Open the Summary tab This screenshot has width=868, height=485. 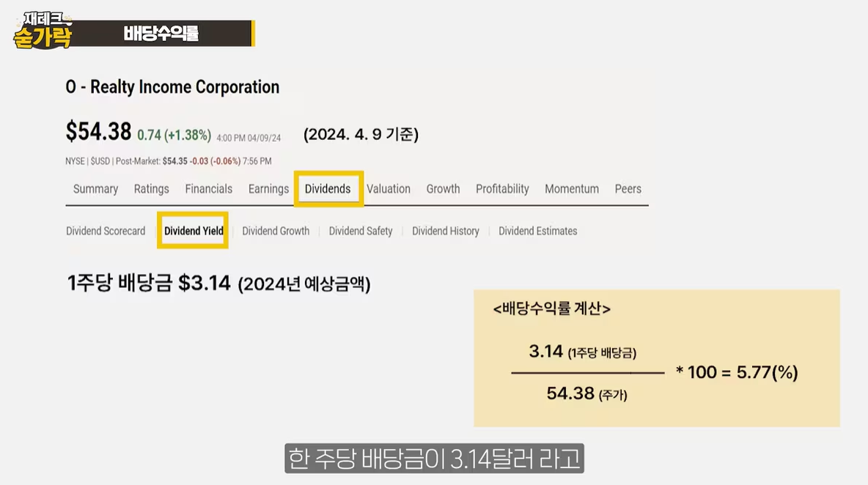96,189
